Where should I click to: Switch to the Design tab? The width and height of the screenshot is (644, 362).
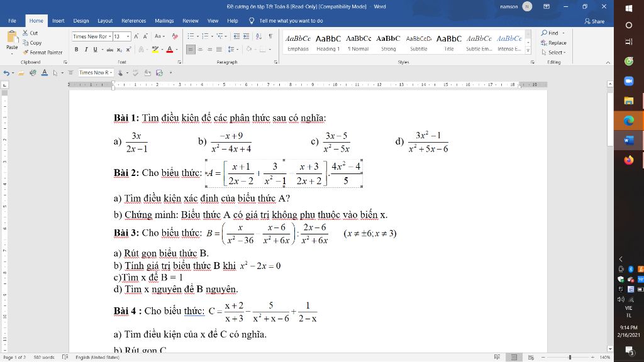[x=81, y=21]
